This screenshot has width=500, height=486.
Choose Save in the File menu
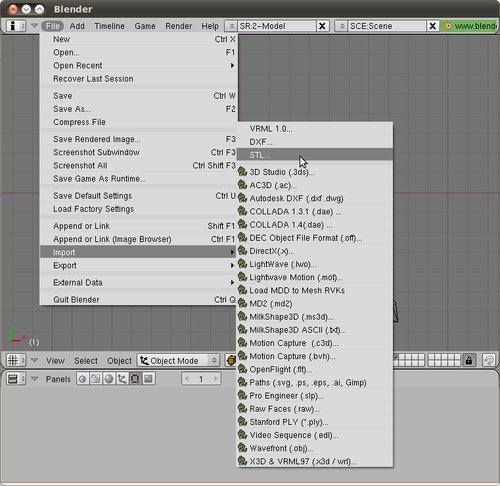138,96
